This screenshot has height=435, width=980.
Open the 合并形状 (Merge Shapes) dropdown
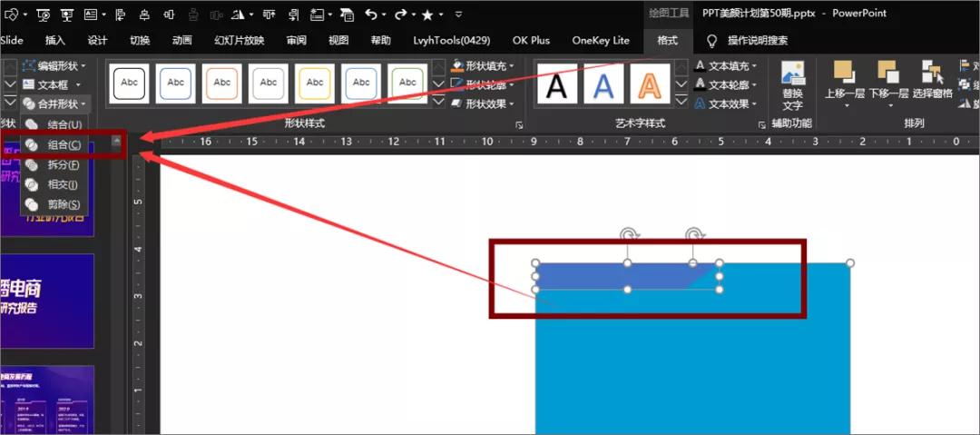[x=55, y=104]
